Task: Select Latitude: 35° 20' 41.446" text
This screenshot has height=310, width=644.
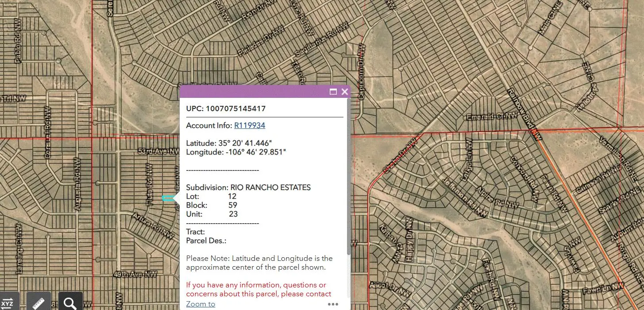Action: [229, 143]
